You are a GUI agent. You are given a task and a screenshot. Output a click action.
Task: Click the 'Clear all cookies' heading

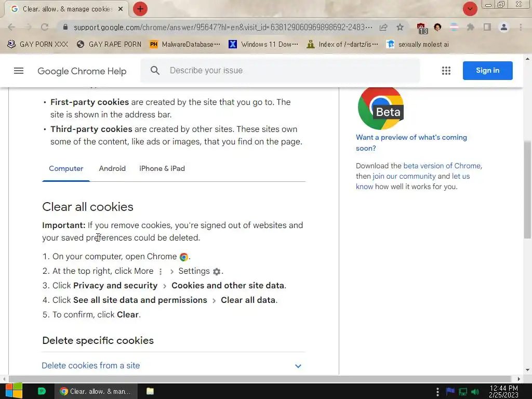(87, 207)
